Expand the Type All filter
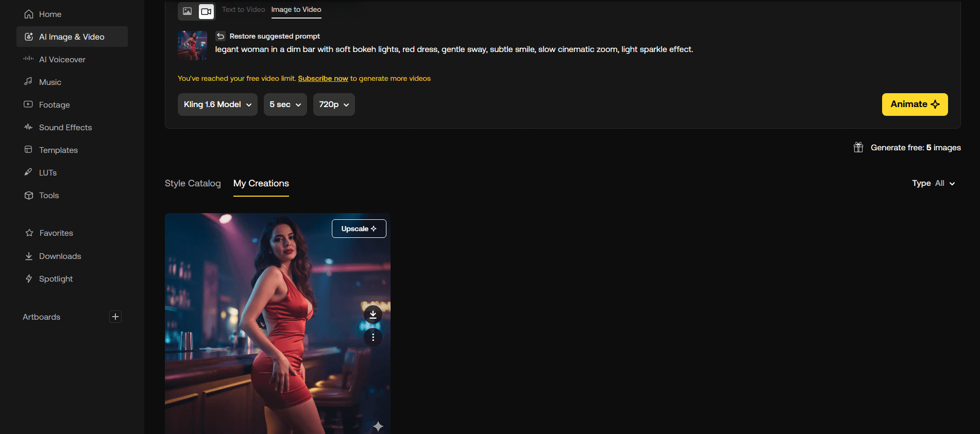980x434 pixels. click(x=933, y=183)
